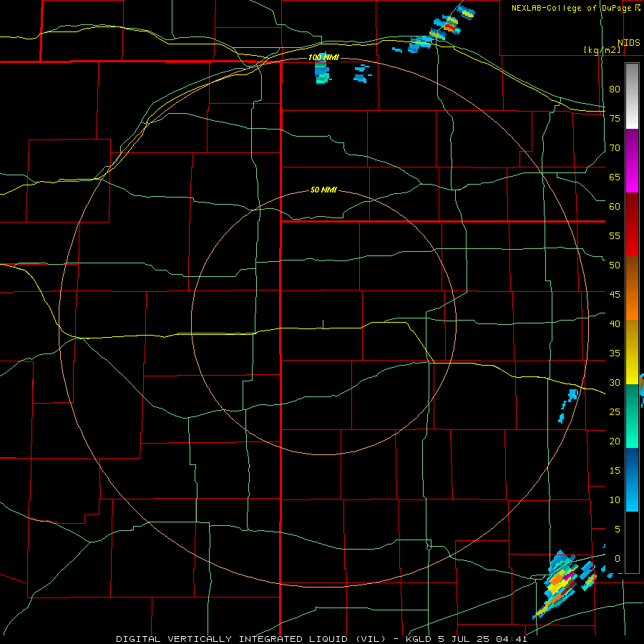Click the 65 value on the scale
Viewport: 644px width, 644px height.
tap(615, 177)
